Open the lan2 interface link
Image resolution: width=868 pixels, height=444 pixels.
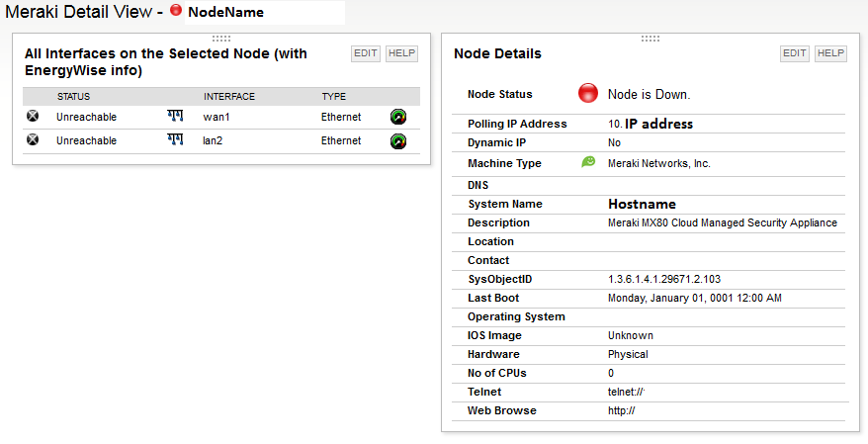pyautogui.click(x=213, y=140)
